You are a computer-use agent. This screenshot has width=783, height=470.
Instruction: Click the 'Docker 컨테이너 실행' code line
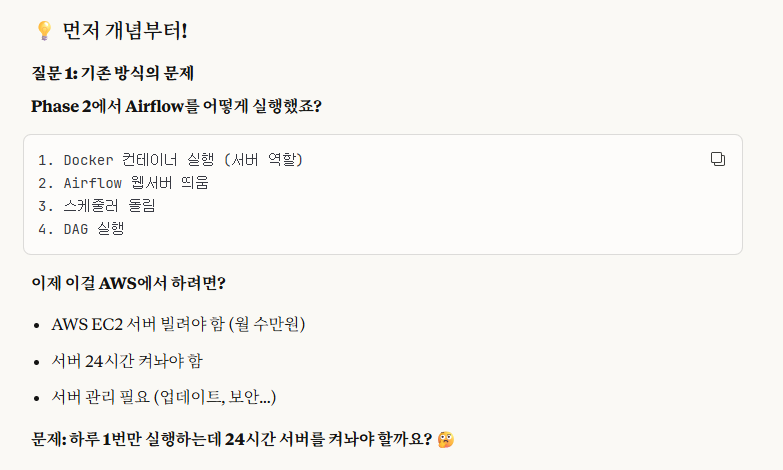(170, 160)
